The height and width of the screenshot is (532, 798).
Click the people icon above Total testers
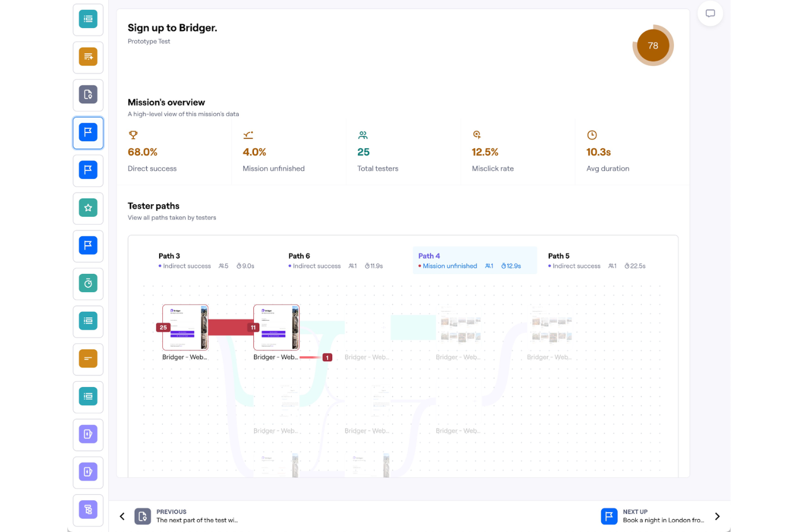pos(363,135)
